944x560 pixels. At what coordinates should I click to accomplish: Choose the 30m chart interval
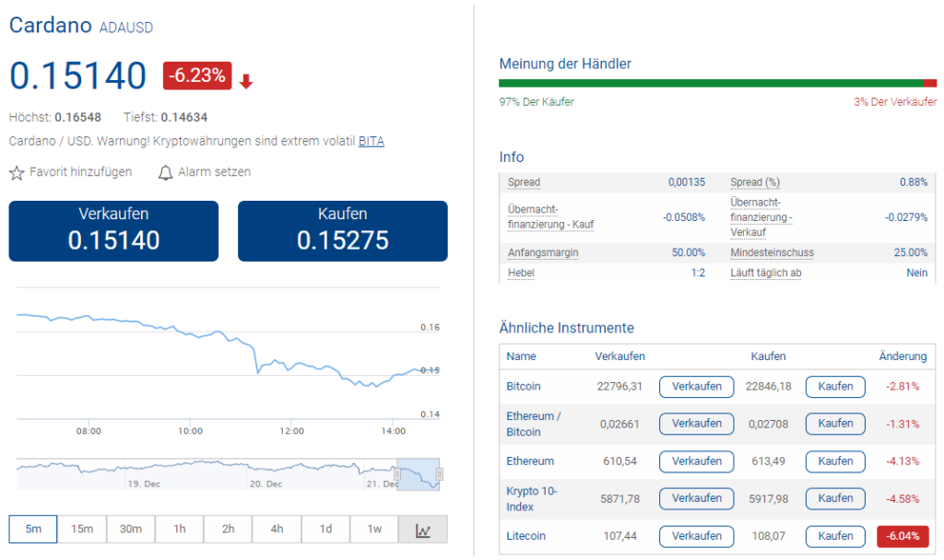(131, 530)
